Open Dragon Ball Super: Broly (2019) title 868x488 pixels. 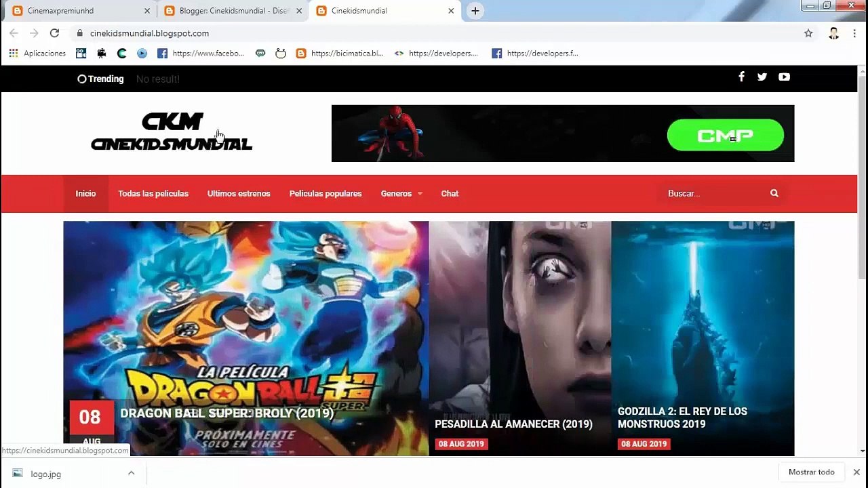[x=226, y=413]
